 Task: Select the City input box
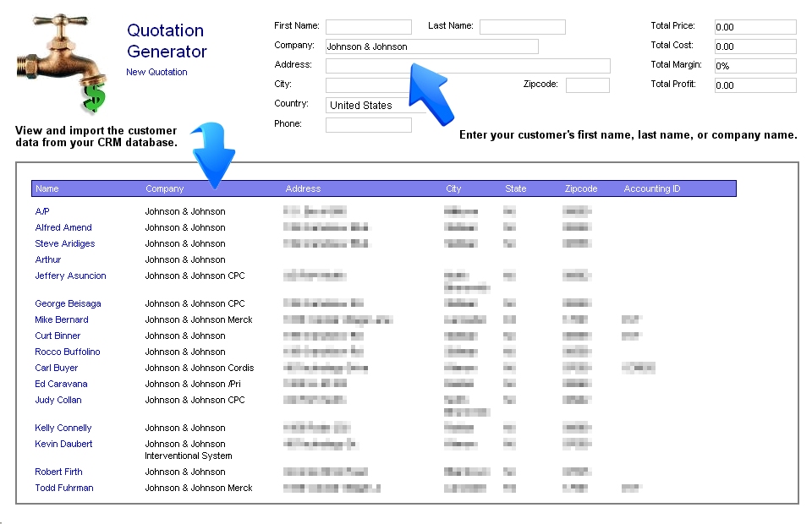click(369, 85)
